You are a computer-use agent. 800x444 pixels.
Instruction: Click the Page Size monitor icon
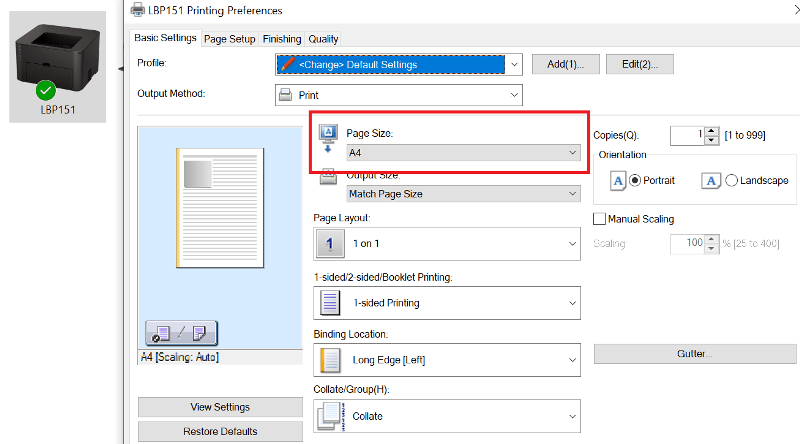[328, 138]
